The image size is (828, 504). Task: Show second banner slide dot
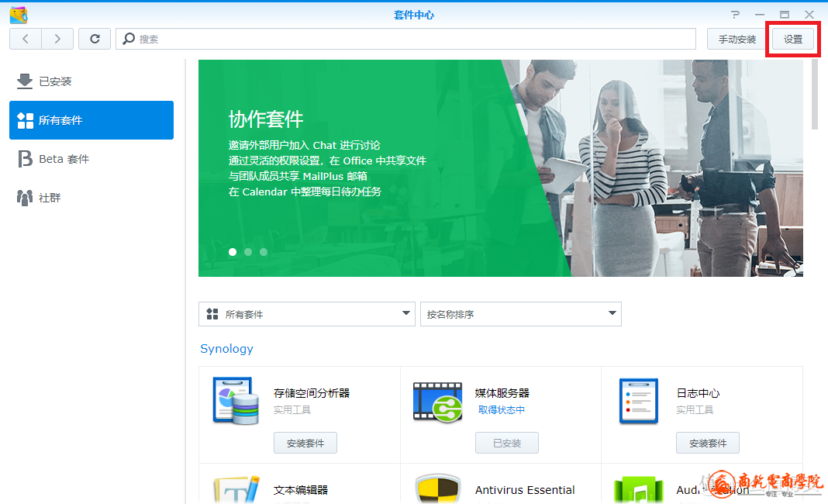click(248, 252)
